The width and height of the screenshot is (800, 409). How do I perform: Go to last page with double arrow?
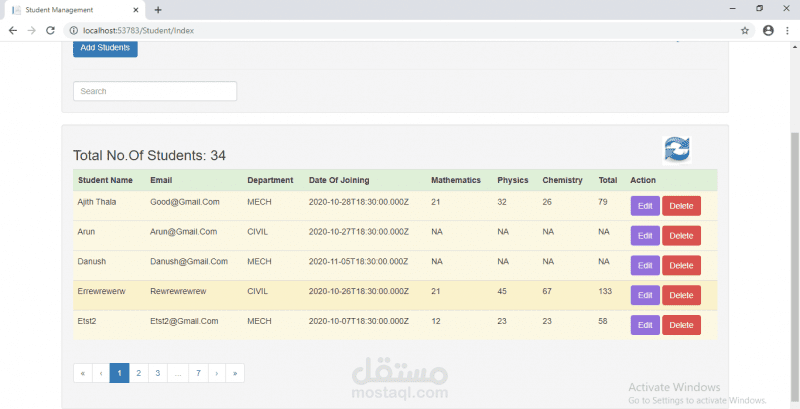235,373
